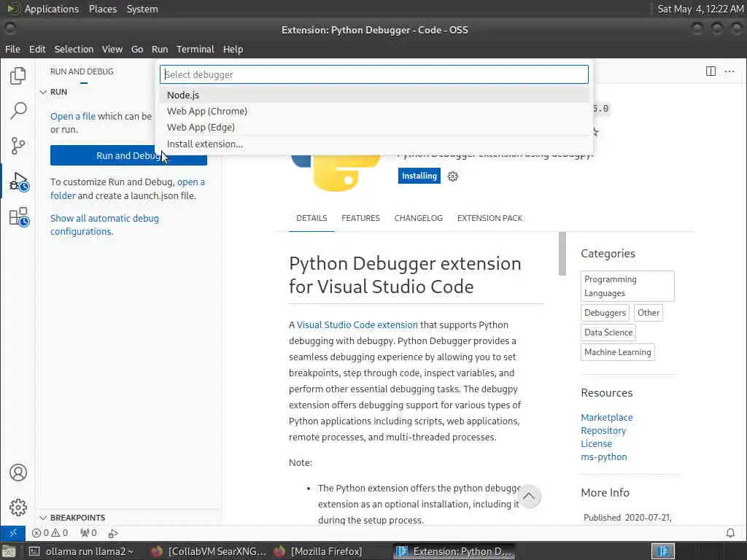The width and height of the screenshot is (747, 560).
Task: Open the notifications bell icon
Action: [729, 533]
